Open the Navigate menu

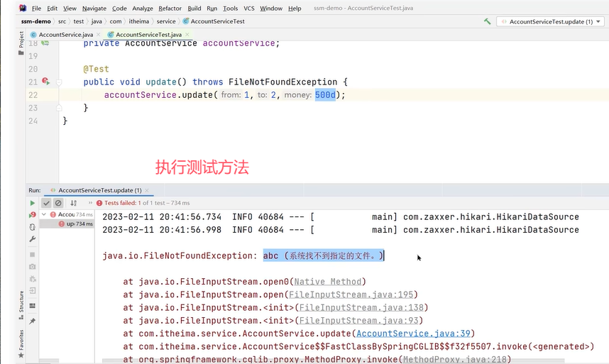(94, 8)
